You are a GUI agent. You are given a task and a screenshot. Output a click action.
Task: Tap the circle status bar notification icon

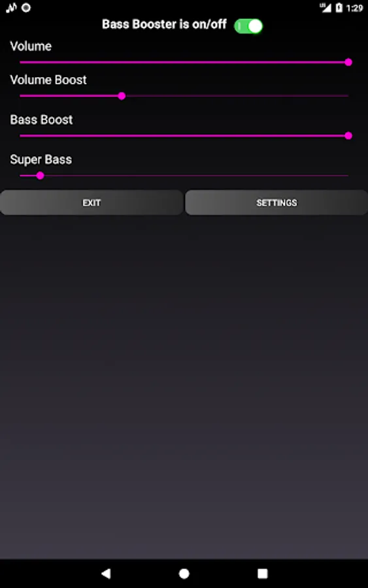coord(26,7)
